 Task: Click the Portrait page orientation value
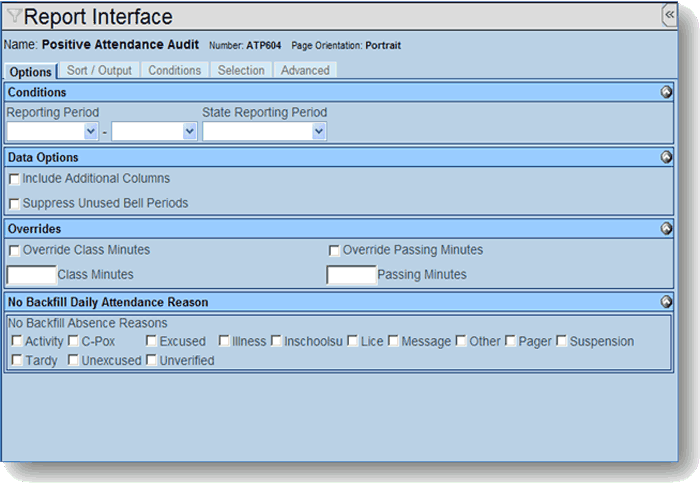click(x=383, y=46)
